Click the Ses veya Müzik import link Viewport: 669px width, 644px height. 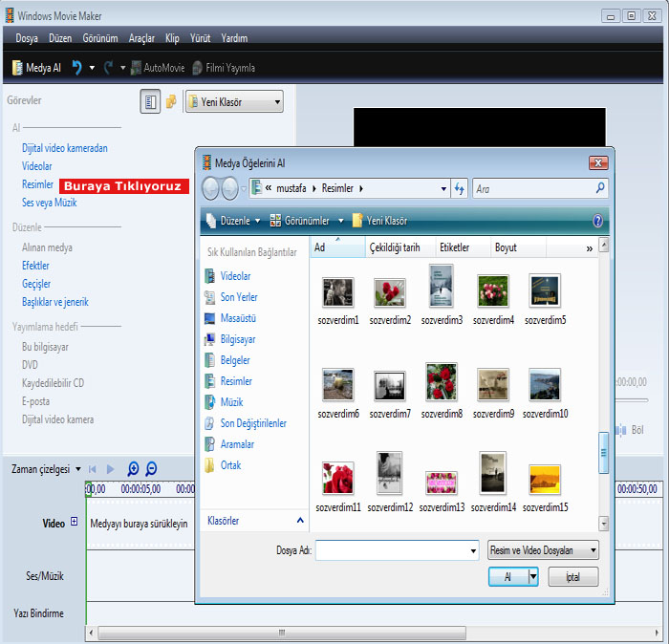pos(49,203)
